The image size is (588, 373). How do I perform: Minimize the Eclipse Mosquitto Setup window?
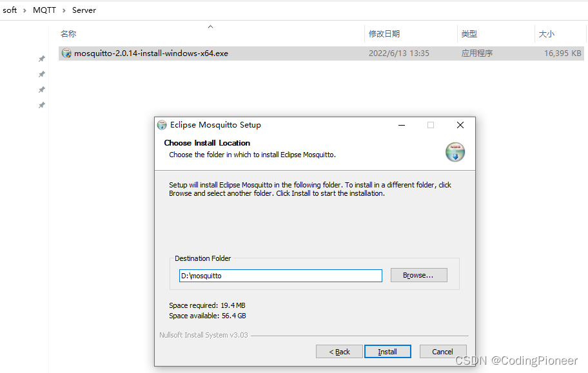point(402,125)
